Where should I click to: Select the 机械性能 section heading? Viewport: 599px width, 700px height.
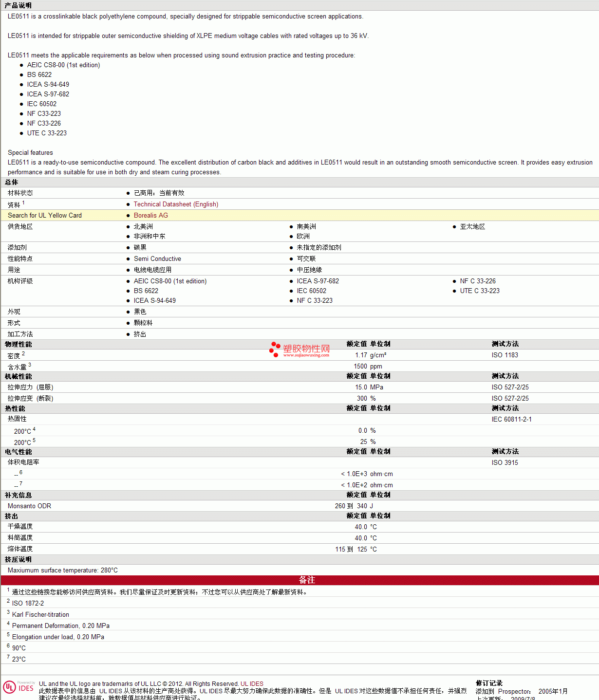coord(18,377)
